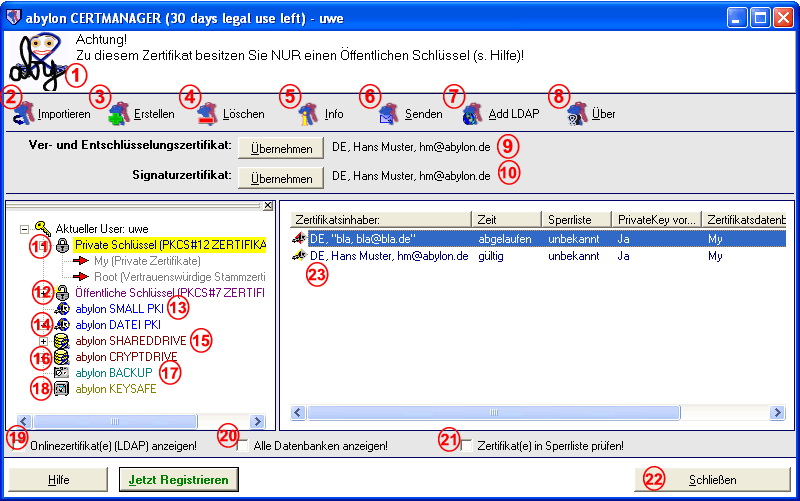Click the abylon BACKUP icon
This screenshot has width=800, height=501.
[62, 372]
